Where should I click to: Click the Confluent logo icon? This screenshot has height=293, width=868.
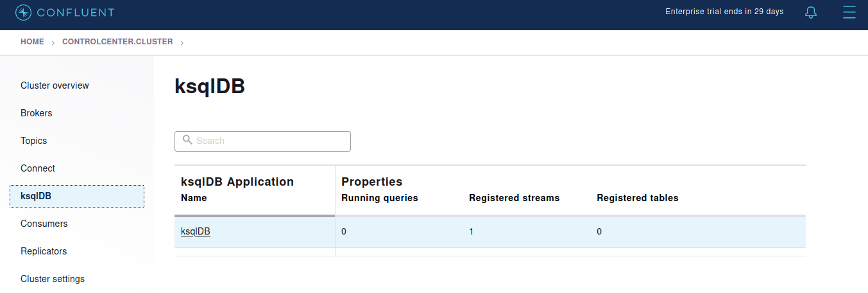(x=23, y=12)
